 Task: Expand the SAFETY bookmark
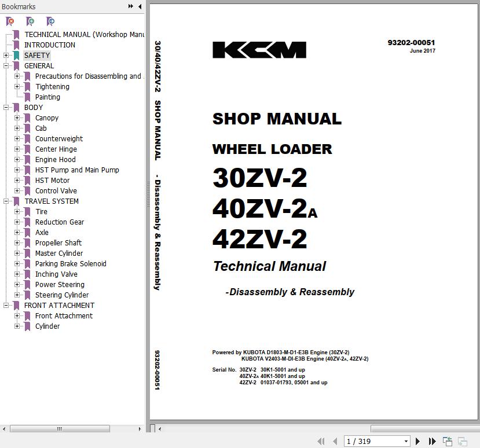pyautogui.click(x=6, y=56)
